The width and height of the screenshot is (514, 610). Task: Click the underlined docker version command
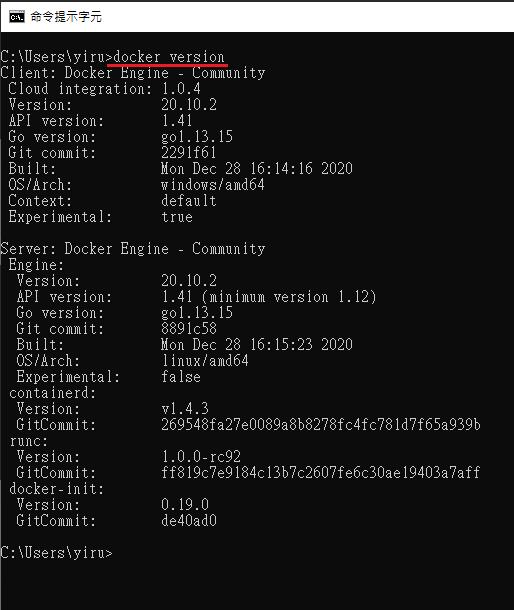click(168, 57)
